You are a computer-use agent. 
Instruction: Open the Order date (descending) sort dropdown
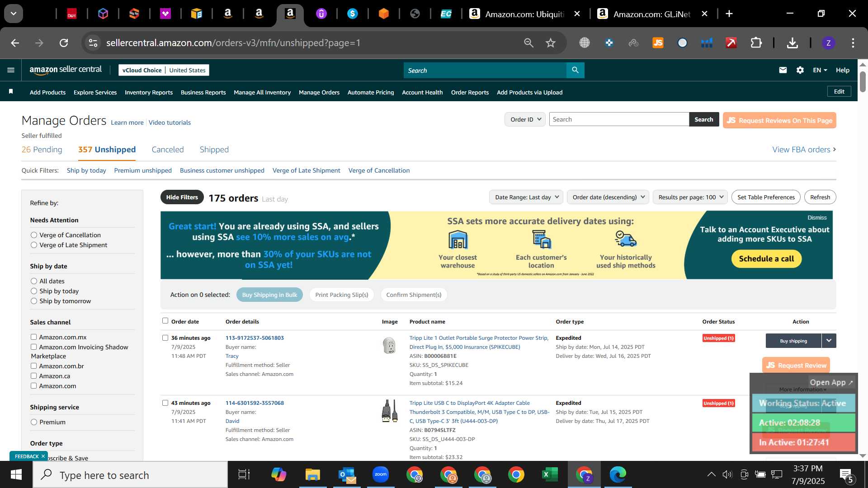point(608,197)
